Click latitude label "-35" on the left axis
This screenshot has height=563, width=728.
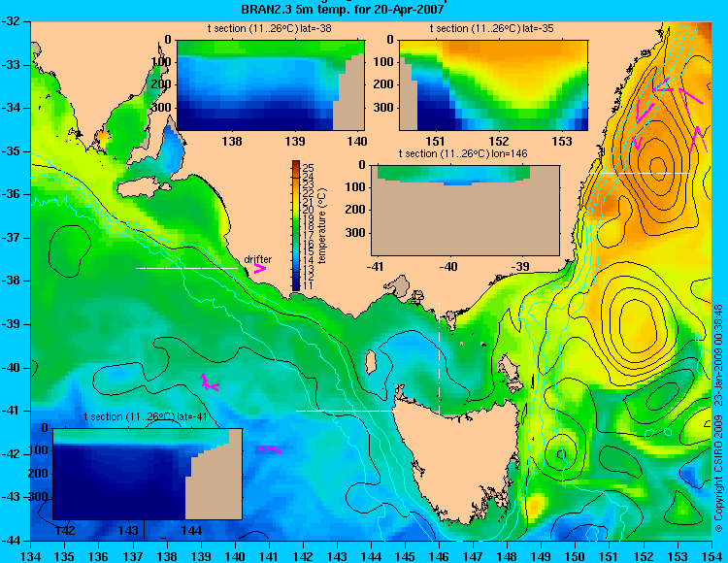[11, 151]
